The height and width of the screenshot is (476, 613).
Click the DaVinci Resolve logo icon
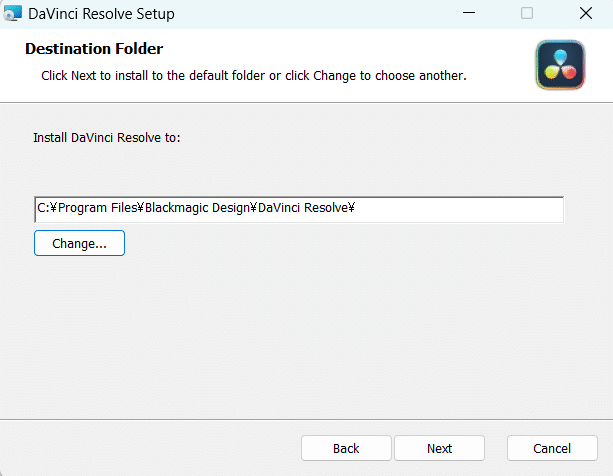pyautogui.click(x=560, y=65)
